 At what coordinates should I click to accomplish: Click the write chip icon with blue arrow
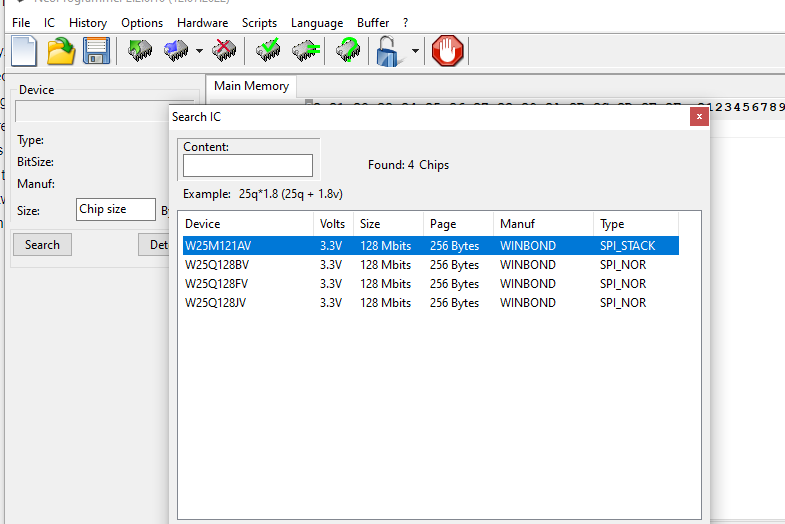176,50
